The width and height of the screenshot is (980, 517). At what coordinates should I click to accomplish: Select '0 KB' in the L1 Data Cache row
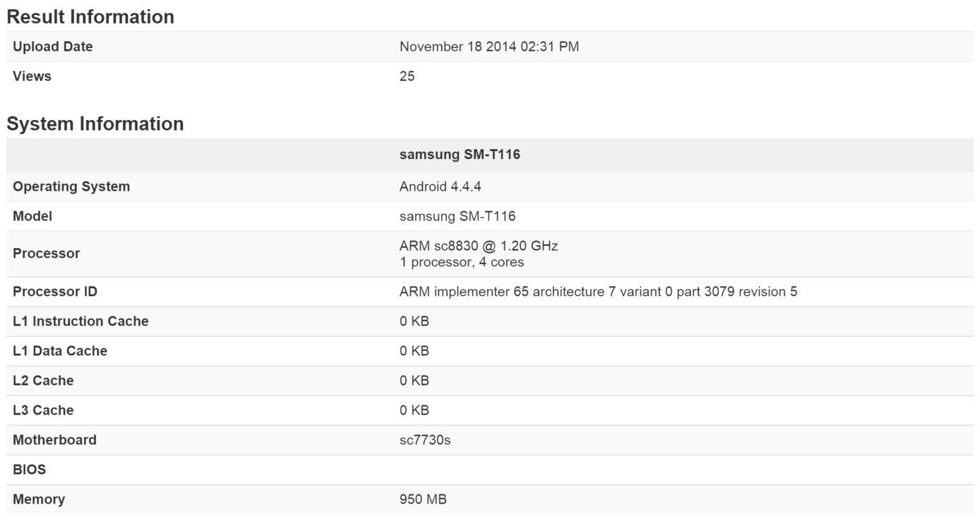click(414, 351)
